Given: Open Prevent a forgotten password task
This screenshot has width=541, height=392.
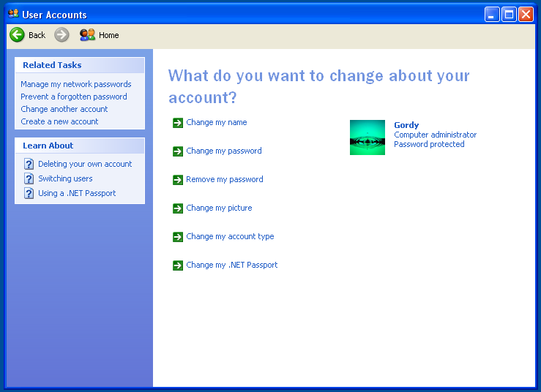Looking at the screenshot, I should pos(74,97).
